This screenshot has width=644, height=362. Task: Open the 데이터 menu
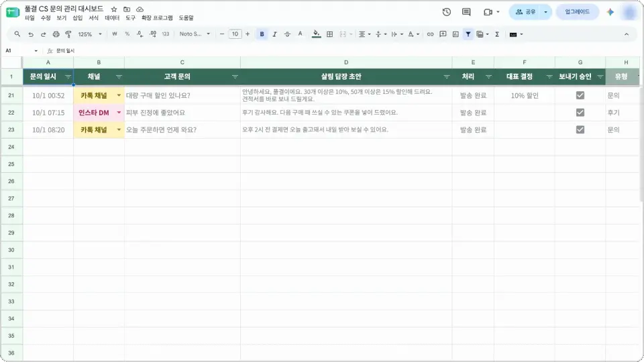point(112,18)
